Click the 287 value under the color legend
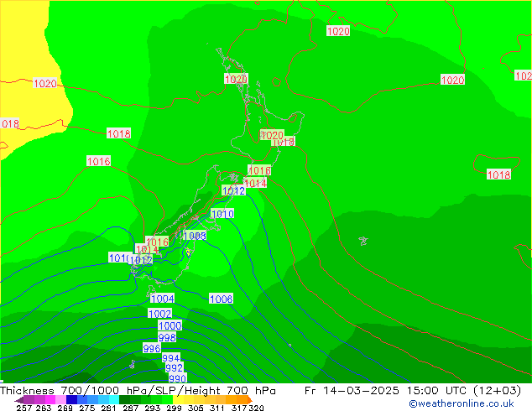This screenshot has height=411, width=532. (130, 408)
